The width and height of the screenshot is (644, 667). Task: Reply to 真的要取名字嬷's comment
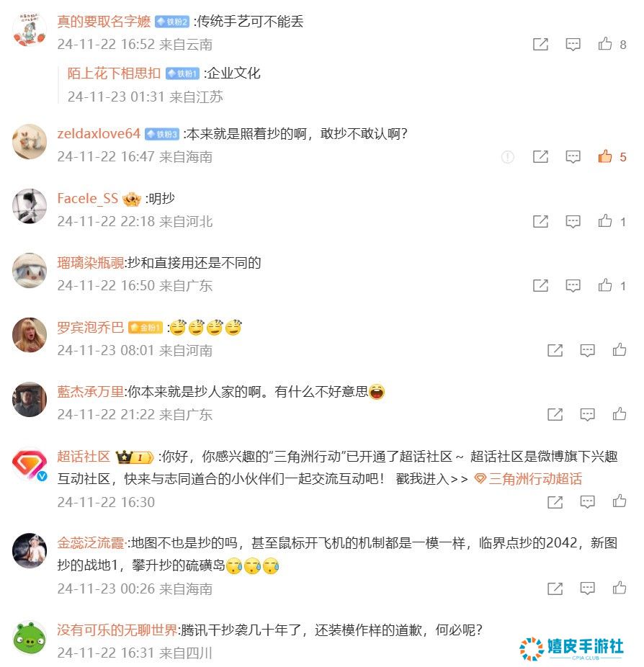573,44
